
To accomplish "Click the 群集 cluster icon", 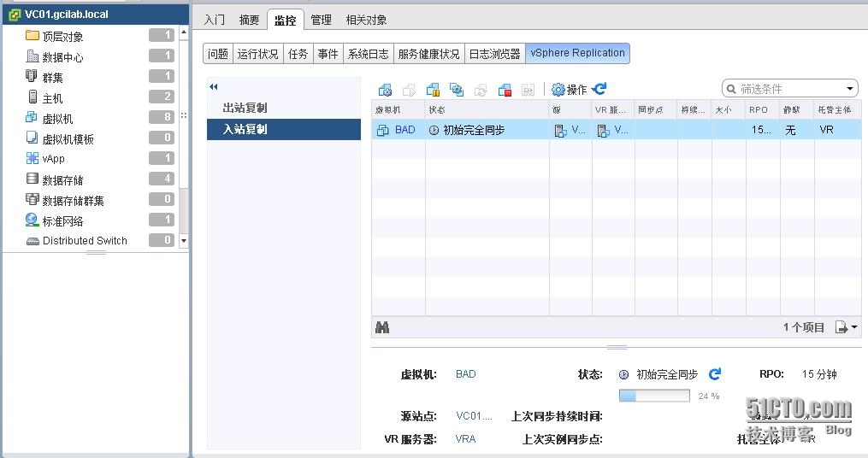I will point(32,76).
